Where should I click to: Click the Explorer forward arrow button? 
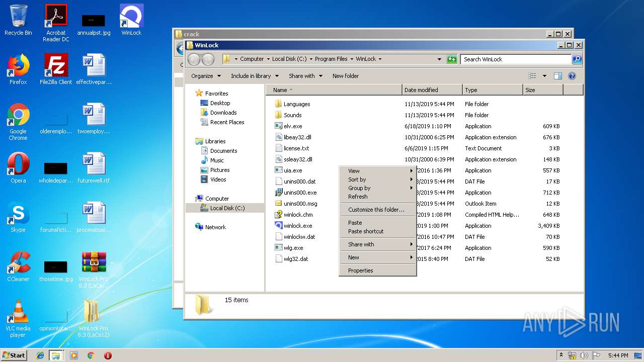[x=208, y=59]
